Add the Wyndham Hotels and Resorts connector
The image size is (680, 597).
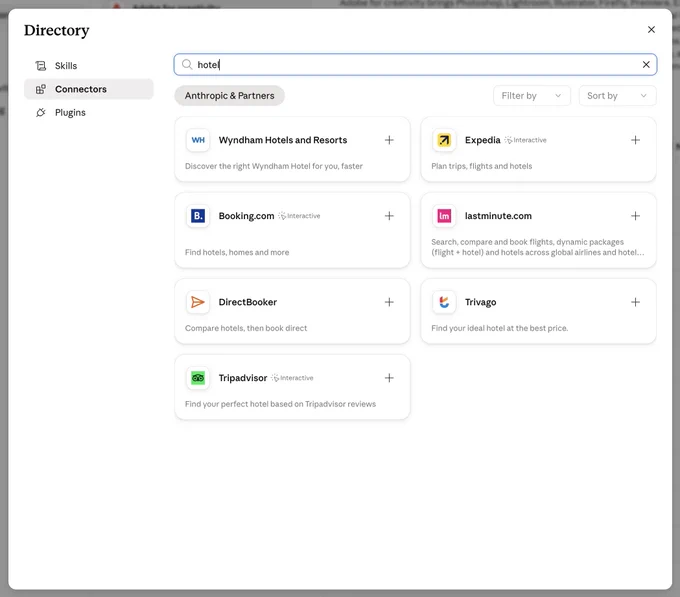[x=389, y=140]
